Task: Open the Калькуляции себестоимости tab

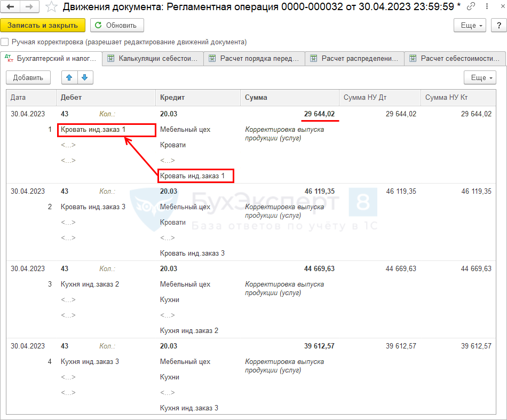Action: (x=153, y=59)
